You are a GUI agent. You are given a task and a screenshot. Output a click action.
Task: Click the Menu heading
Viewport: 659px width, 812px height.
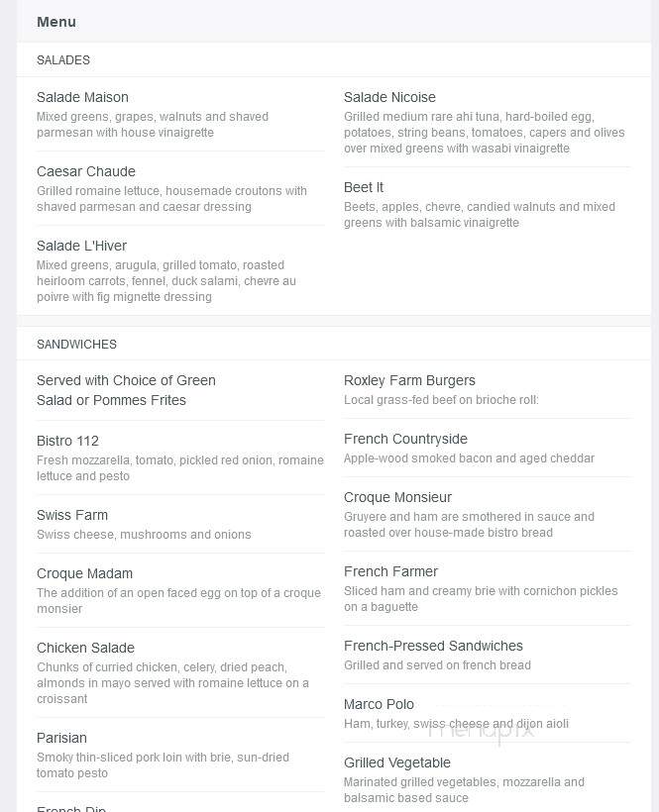[56, 22]
